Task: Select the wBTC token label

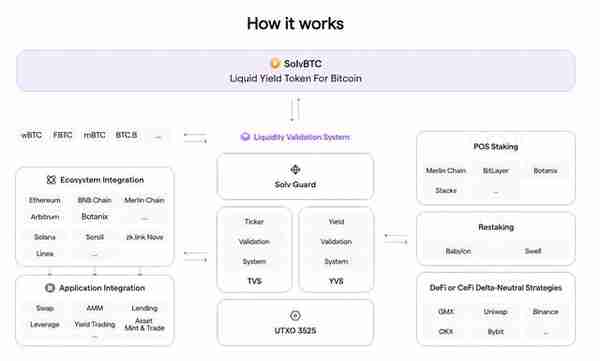Action: pos(31,135)
